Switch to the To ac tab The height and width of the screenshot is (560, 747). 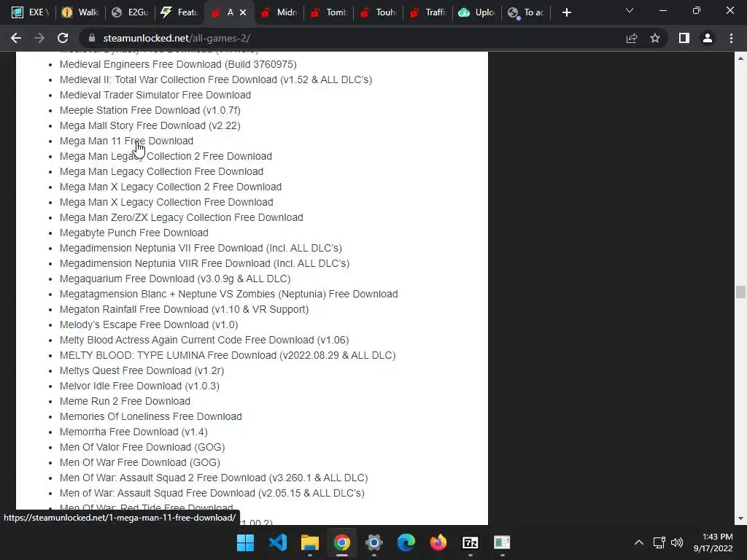[x=527, y=12]
